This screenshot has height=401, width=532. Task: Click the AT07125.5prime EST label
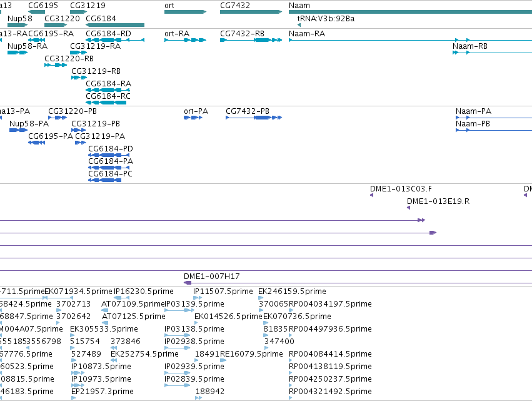click(134, 317)
